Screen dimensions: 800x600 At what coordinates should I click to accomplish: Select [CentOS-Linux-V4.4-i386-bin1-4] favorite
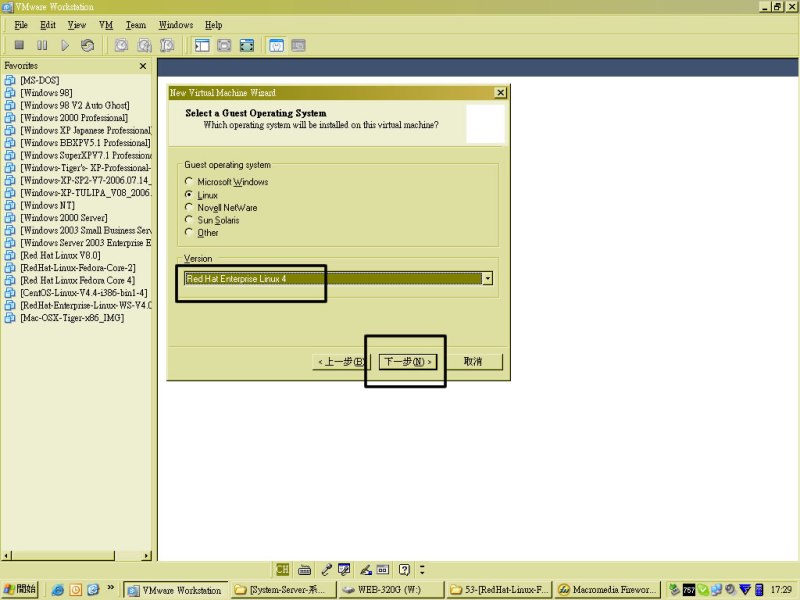click(84, 293)
